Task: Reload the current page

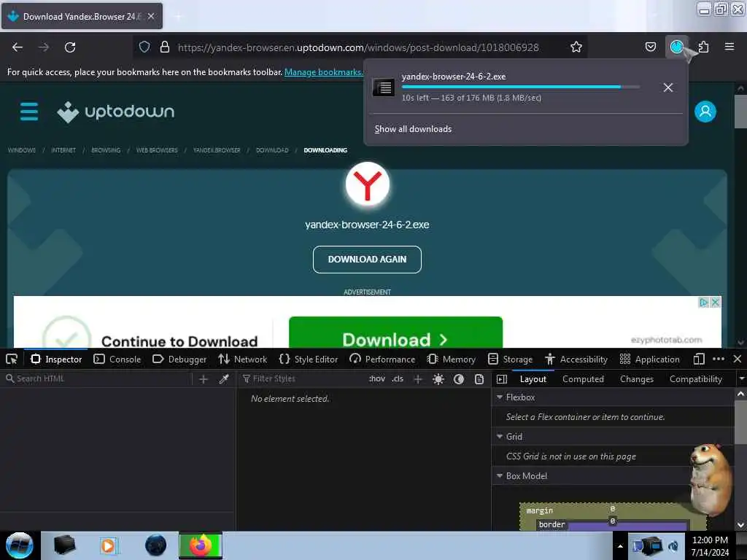Action: 70,47
